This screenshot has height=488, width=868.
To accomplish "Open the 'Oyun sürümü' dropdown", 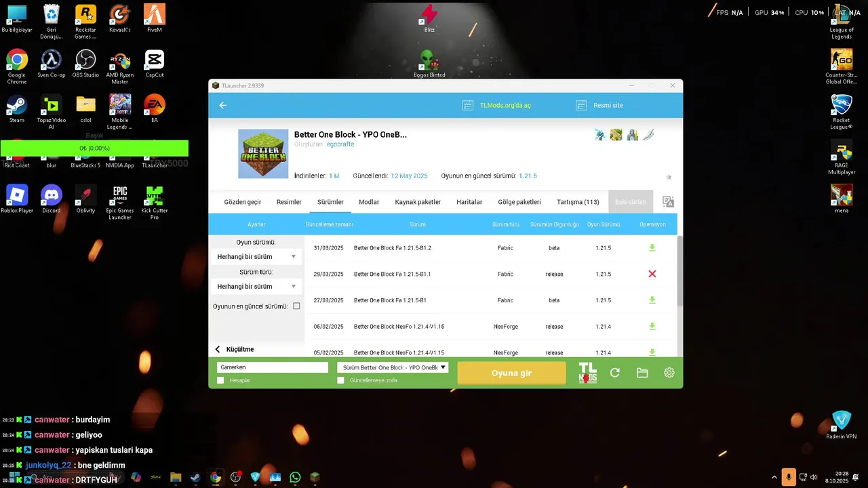I will click(x=256, y=257).
